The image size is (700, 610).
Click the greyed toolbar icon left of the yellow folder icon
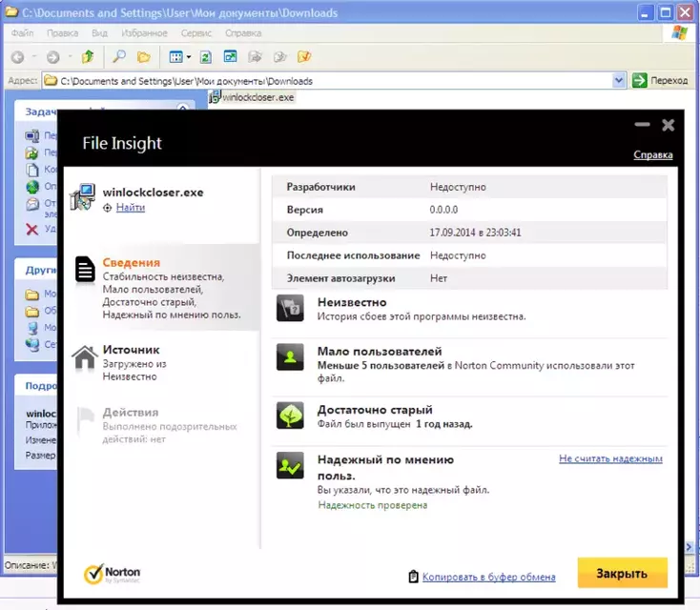coord(280,56)
